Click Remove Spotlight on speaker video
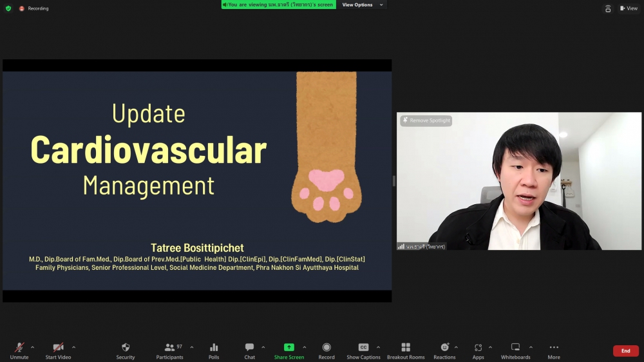Viewport: 644px width, 362px height. click(x=426, y=120)
